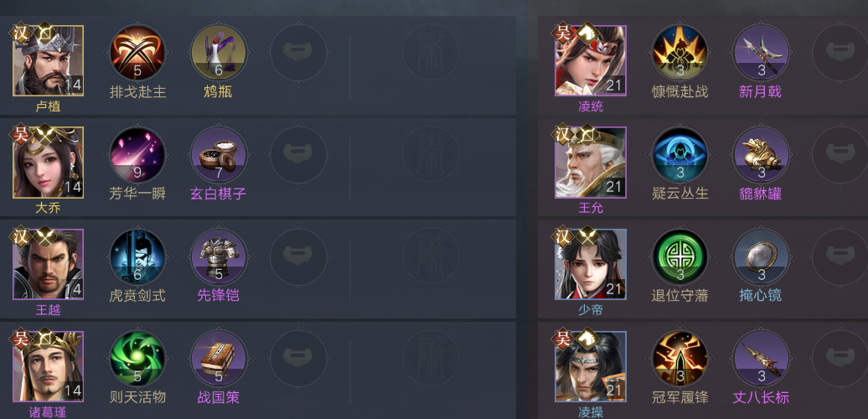Open hero portrait of 卢植
The height and width of the screenshot is (419, 868).
point(48,60)
